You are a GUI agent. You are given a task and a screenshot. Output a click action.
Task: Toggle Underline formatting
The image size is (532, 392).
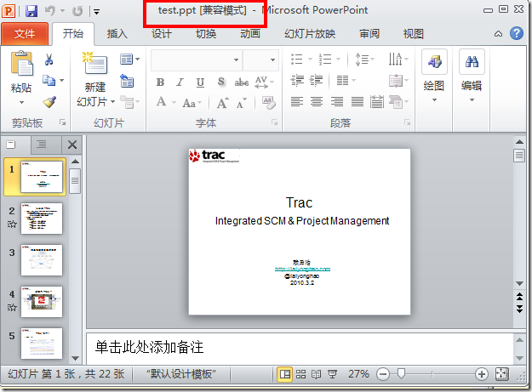click(201, 82)
